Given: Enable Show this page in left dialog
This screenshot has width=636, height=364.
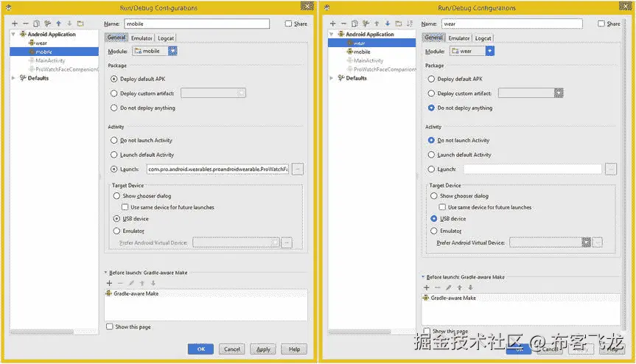Looking at the screenshot, I should (110, 326).
